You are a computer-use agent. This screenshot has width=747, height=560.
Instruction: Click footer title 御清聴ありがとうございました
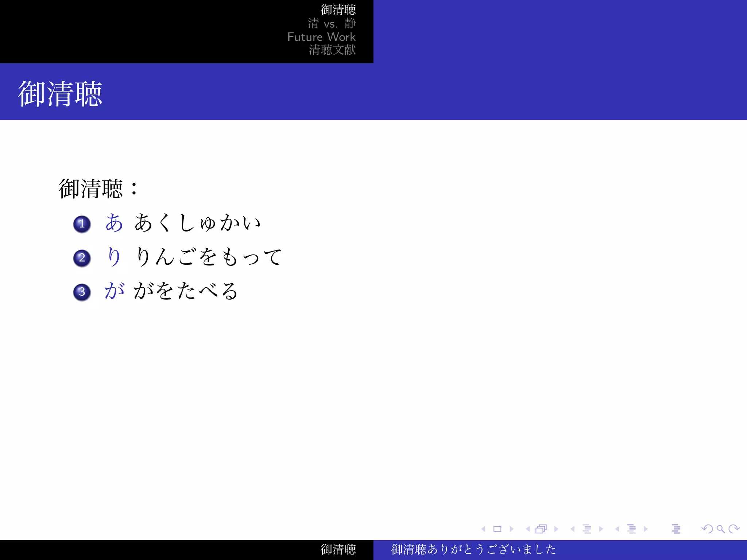[473, 549]
